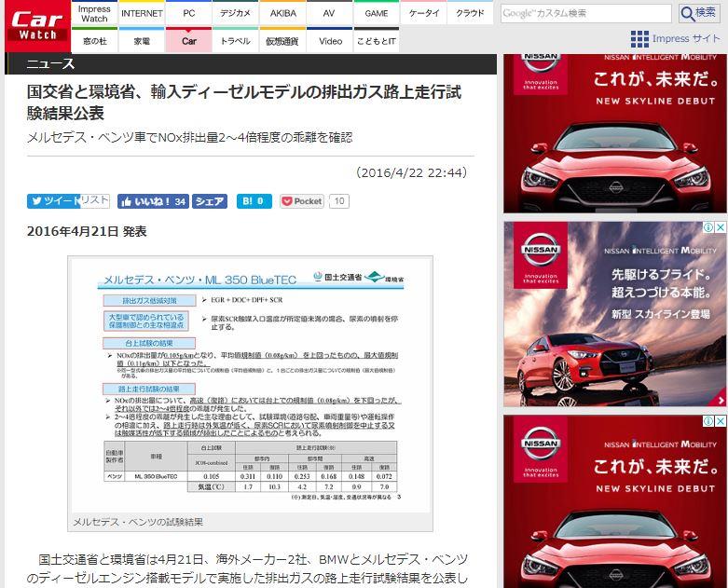Open ad info icon on bottom Nissan ad
Screen dimensions: 728x588
(x=708, y=421)
